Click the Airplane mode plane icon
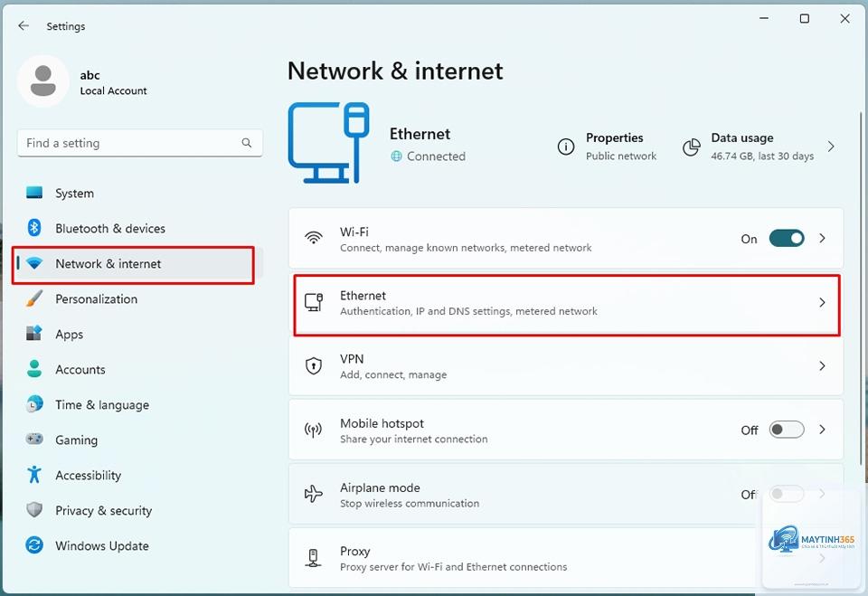868x596 pixels. pyautogui.click(x=314, y=494)
